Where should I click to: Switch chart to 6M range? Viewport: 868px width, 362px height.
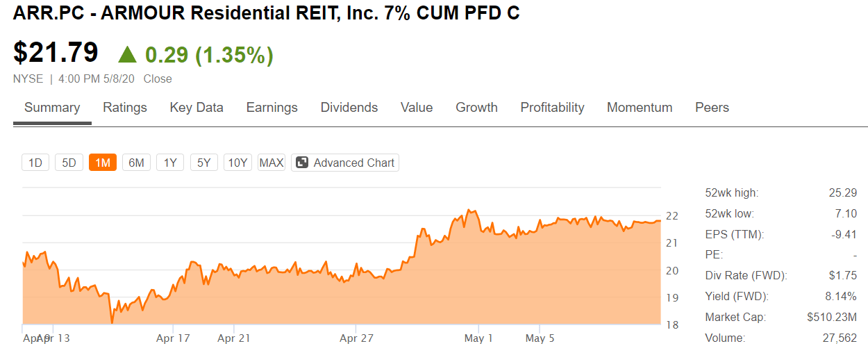point(136,163)
